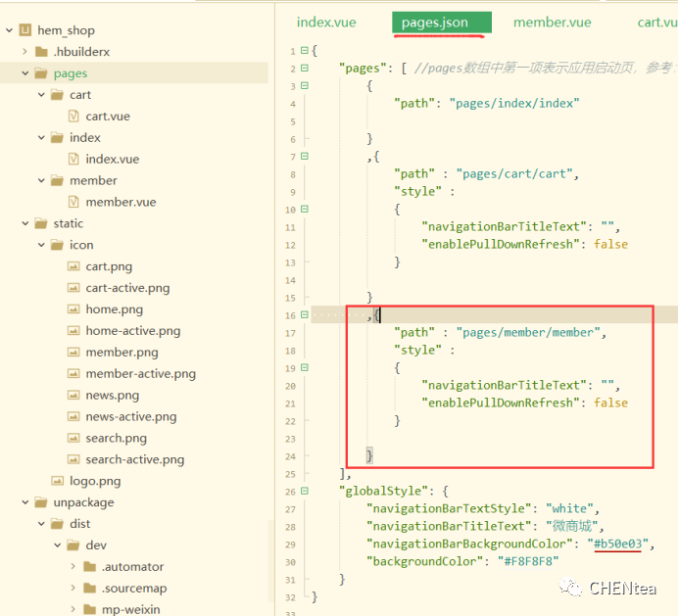679x616 pixels.
Task: Click the hem_shop project root icon
Action: 25,30
